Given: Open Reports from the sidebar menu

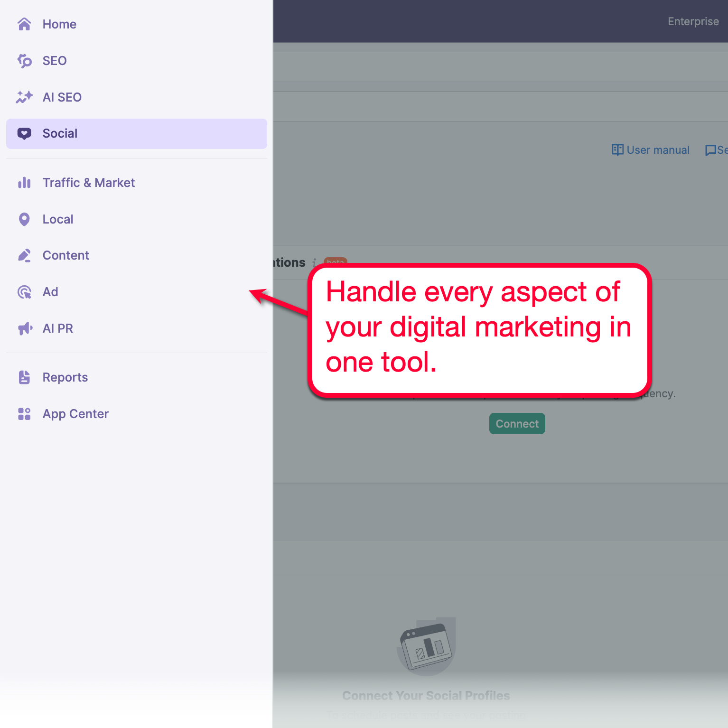Looking at the screenshot, I should 65,377.
